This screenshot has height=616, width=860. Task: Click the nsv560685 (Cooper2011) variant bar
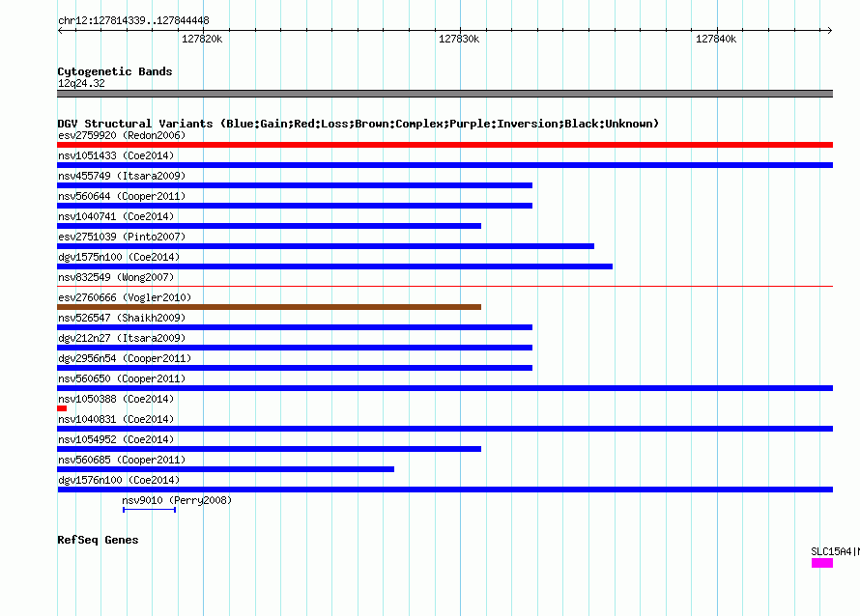tap(225, 469)
